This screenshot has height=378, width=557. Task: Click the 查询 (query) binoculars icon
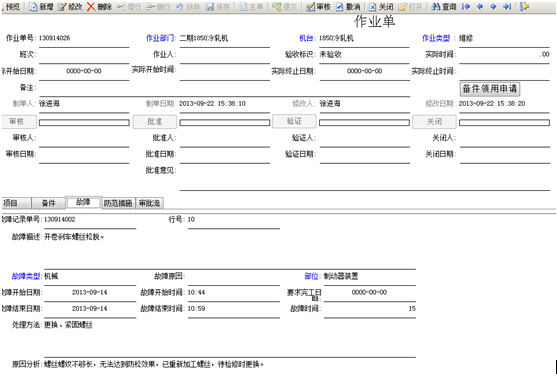(436, 6)
